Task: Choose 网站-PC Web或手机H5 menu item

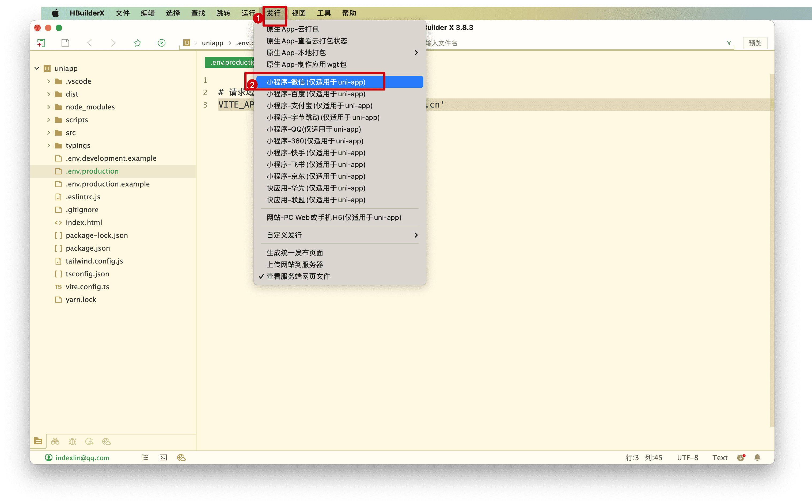Action: (x=339, y=217)
